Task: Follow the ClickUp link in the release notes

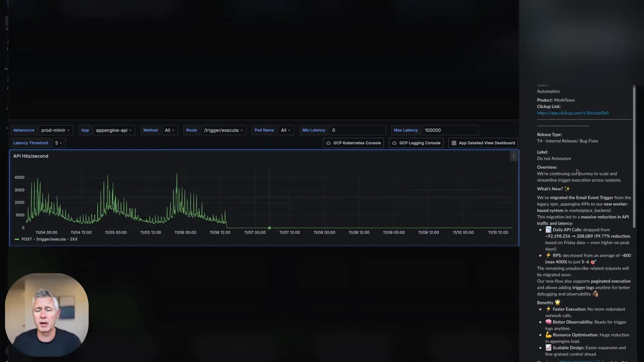Action: coord(573,113)
